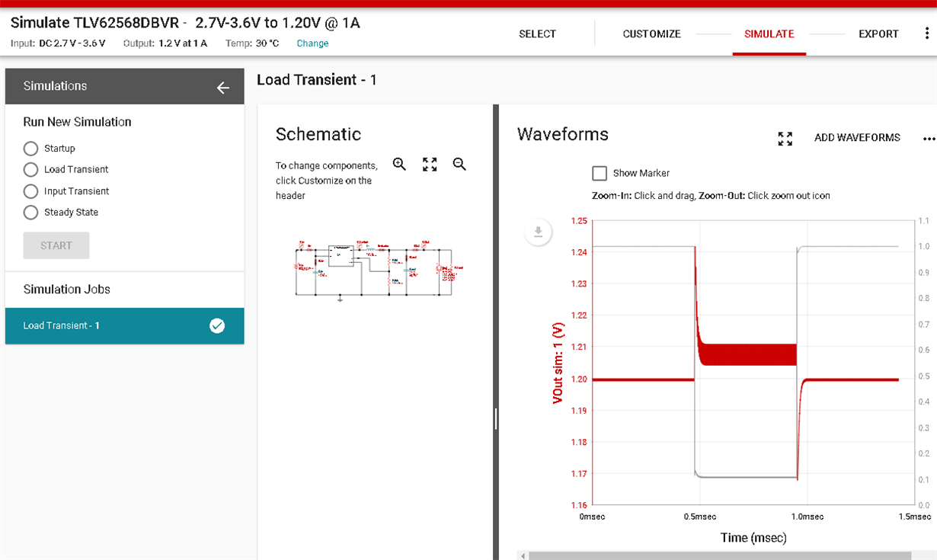This screenshot has width=937, height=560.
Task: Fit the schematic to view
Action: (430, 165)
